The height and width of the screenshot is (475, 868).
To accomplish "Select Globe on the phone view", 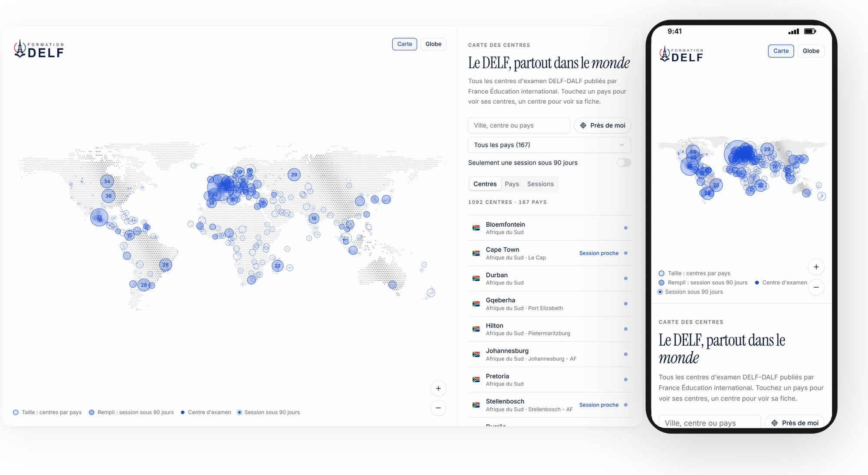I will point(811,51).
